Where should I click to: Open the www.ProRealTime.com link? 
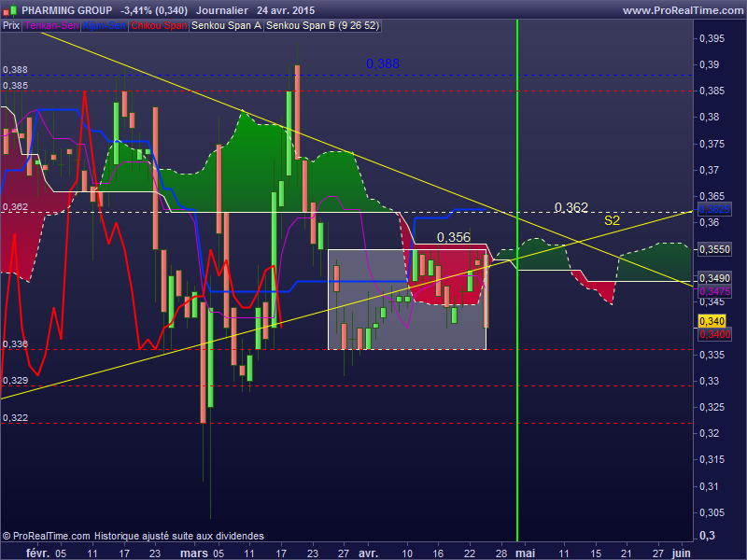(x=682, y=10)
